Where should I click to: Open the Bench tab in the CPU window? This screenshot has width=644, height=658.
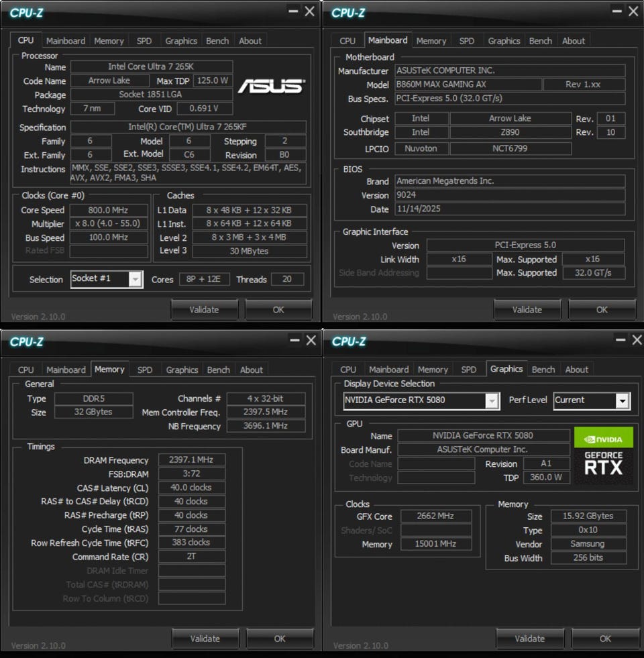pyautogui.click(x=217, y=41)
